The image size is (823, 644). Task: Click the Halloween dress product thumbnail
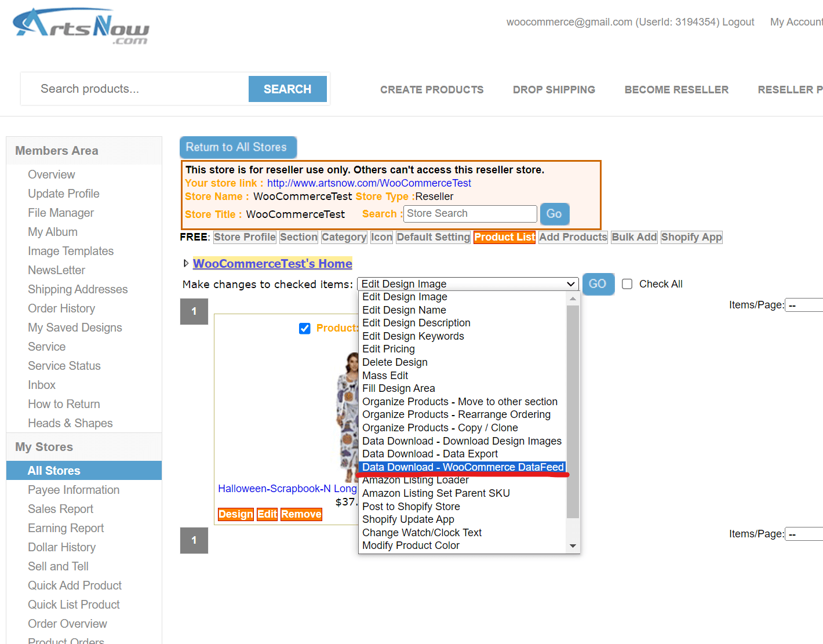[x=347, y=417]
